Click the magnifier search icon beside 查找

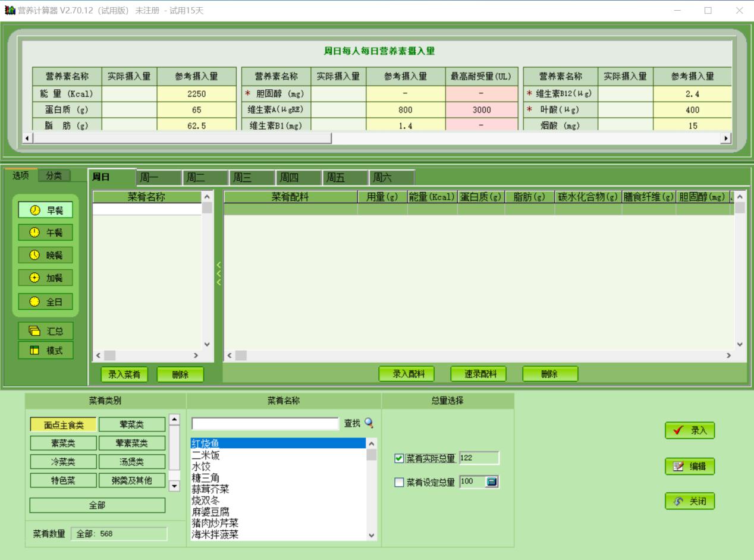click(x=369, y=423)
